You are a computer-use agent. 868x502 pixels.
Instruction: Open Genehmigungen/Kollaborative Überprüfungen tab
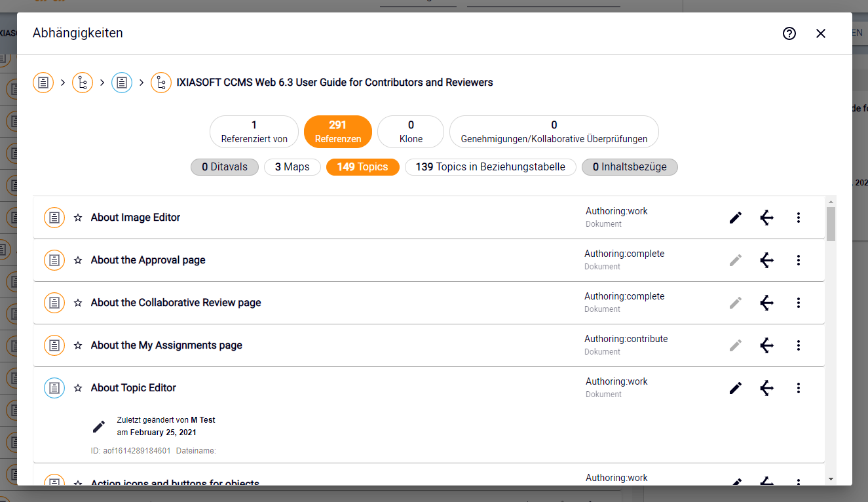click(x=554, y=132)
